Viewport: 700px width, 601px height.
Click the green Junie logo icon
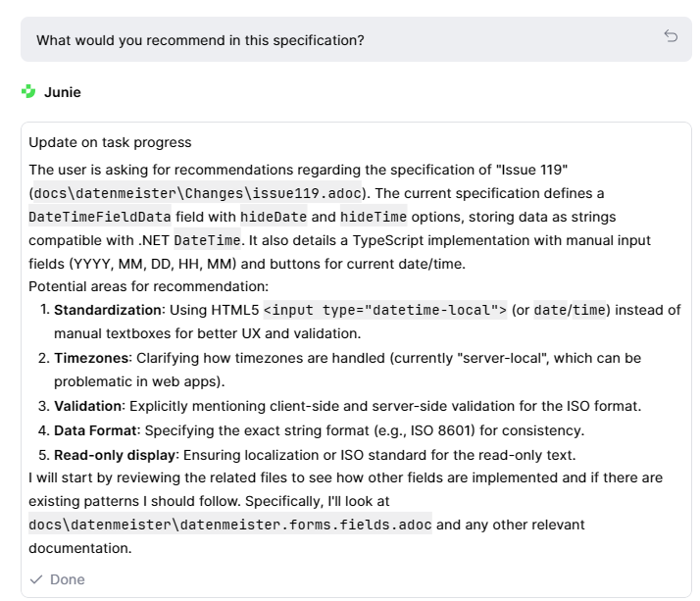click(x=28, y=92)
